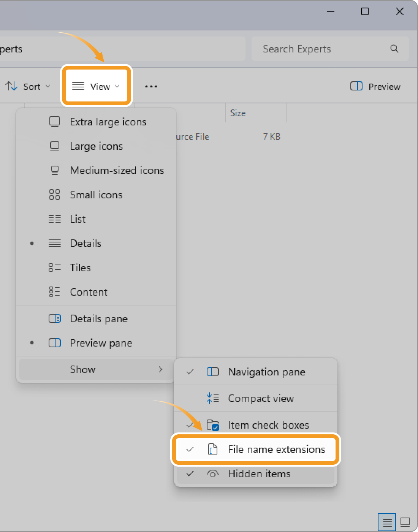Click the three-dot See more icon
The height and width of the screenshot is (532, 418).
point(151,87)
